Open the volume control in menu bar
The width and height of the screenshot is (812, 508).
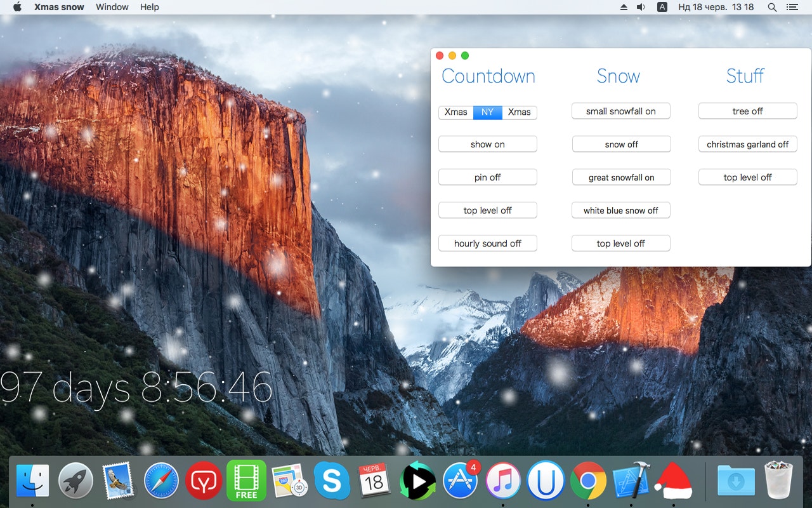pos(641,7)
